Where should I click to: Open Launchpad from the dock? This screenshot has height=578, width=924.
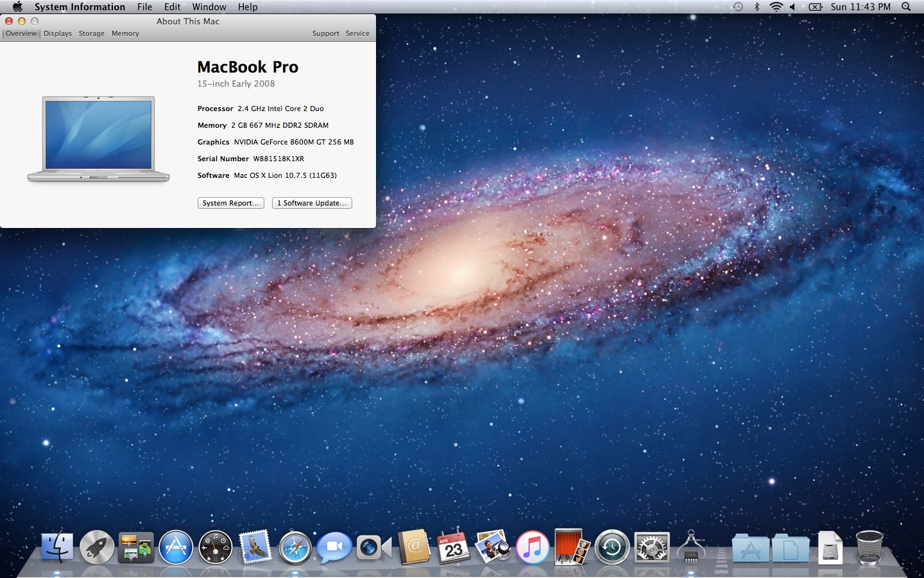[x=96, y=548]
